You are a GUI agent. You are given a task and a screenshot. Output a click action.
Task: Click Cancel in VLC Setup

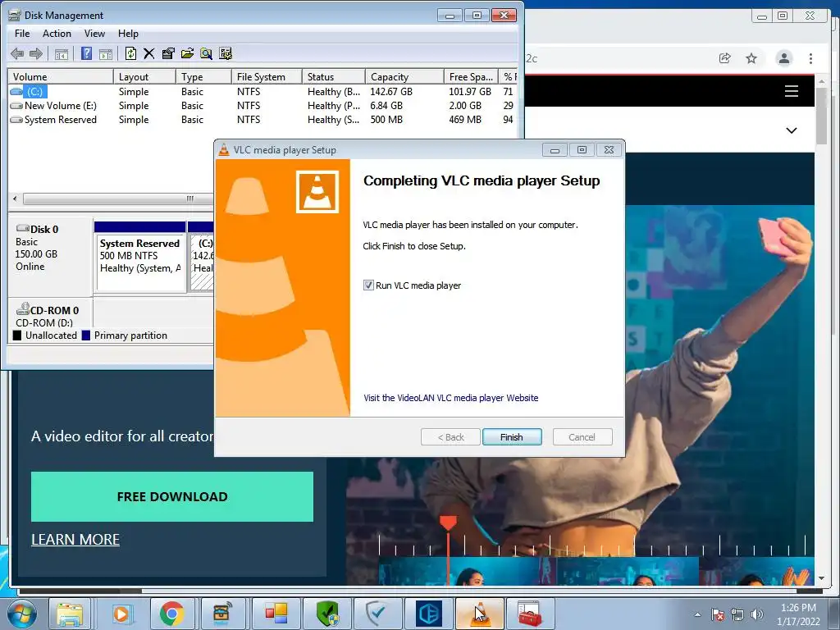coord(582,437)
